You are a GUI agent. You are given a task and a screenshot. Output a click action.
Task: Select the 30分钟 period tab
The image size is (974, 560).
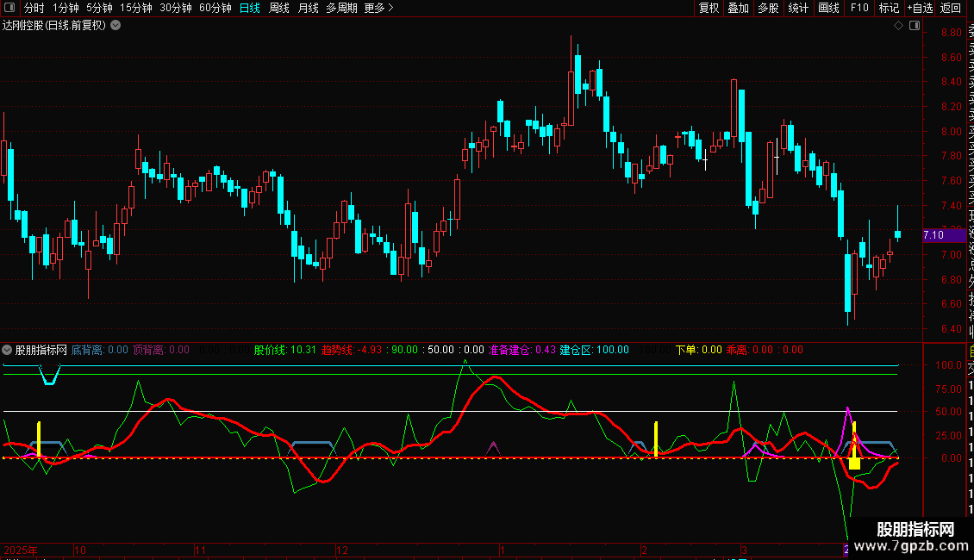coord(176,8)
